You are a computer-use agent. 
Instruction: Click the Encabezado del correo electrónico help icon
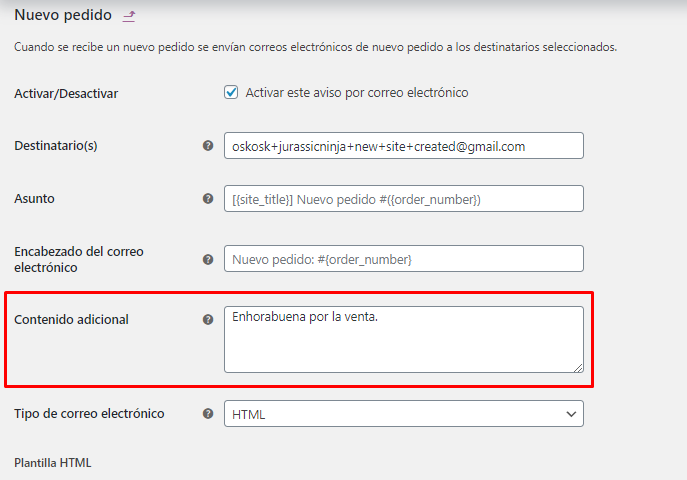click(208, 259)
